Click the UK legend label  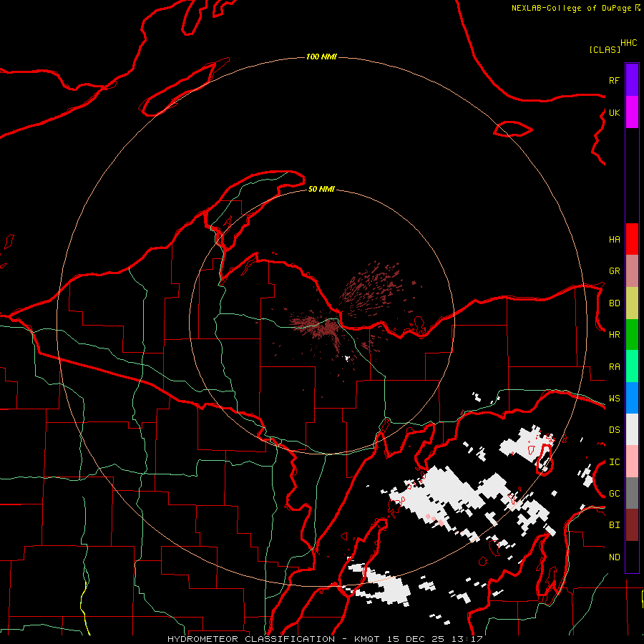click(x=614, y=112)
